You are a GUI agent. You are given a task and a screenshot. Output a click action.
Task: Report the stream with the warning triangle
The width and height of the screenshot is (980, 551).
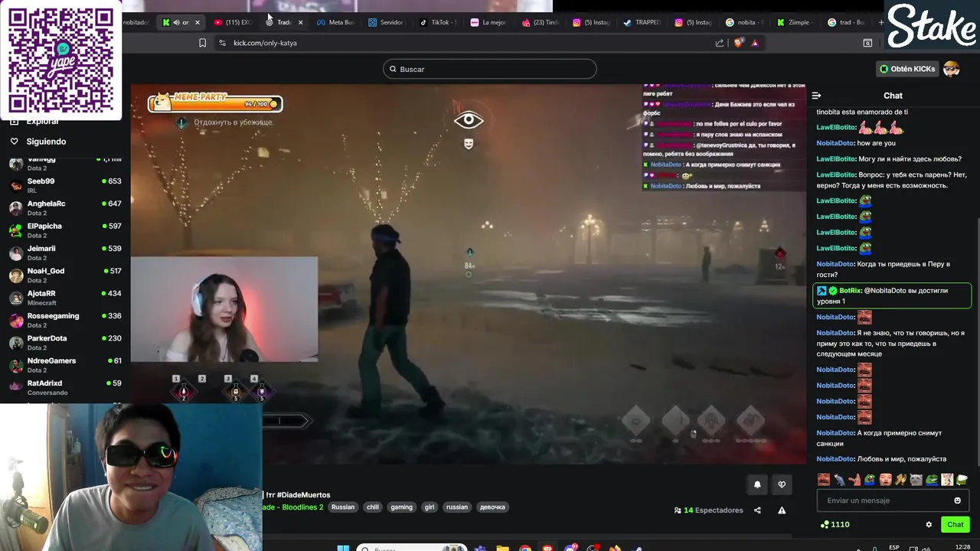782,510
